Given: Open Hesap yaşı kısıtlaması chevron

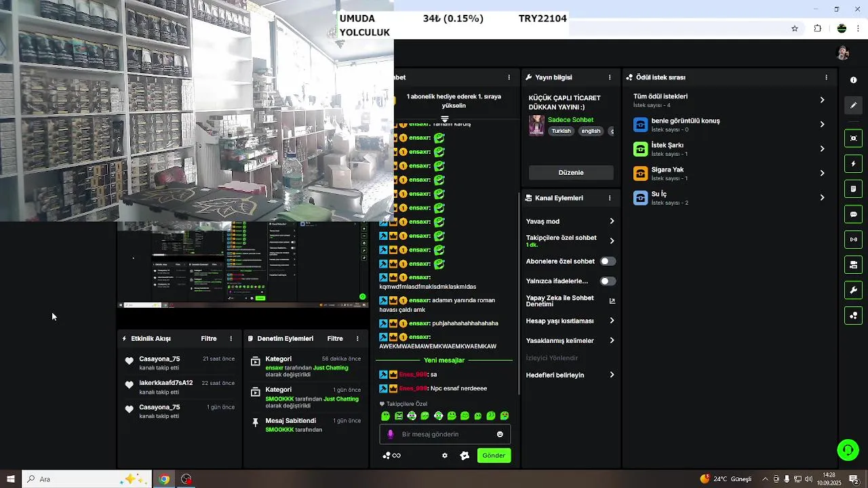Looking at the screenshot, I should (x=612, y=321).
